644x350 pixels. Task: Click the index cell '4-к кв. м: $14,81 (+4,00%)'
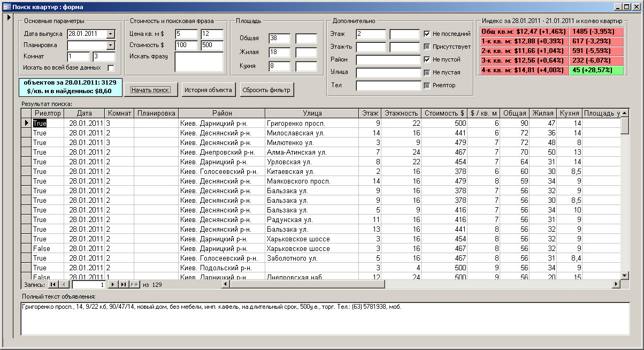(524, 71)
